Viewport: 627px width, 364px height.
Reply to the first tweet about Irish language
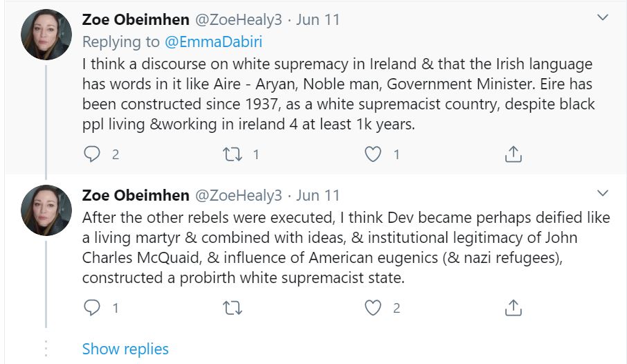click(x=92, y=154)
